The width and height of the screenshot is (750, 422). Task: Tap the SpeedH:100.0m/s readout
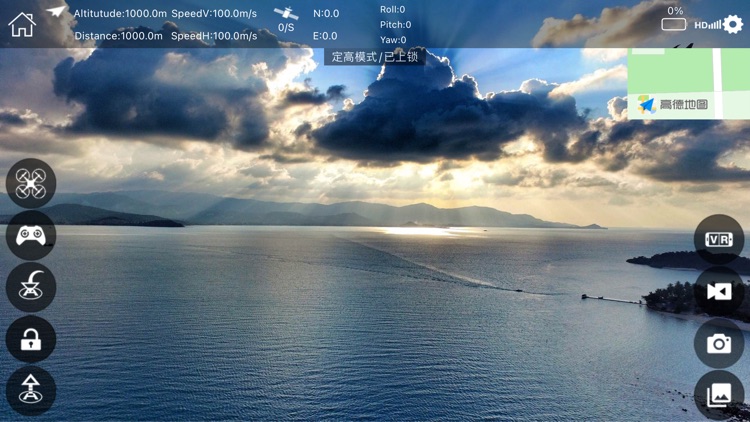click(x=214, y=36)
